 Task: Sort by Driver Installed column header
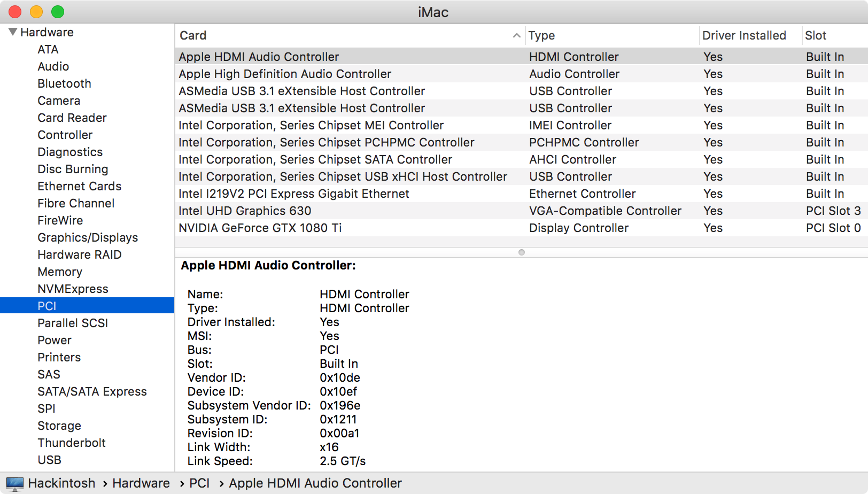coord(743,36)
